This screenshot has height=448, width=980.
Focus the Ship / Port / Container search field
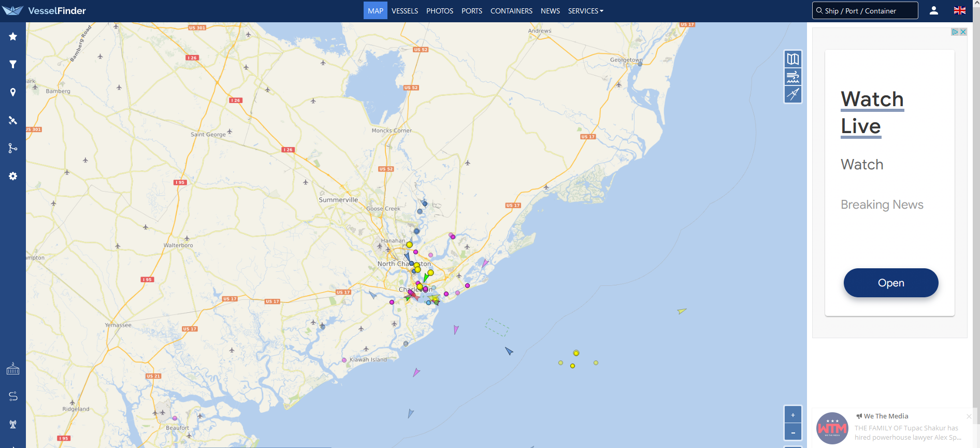pyautogui.click(x=865, y=10)
